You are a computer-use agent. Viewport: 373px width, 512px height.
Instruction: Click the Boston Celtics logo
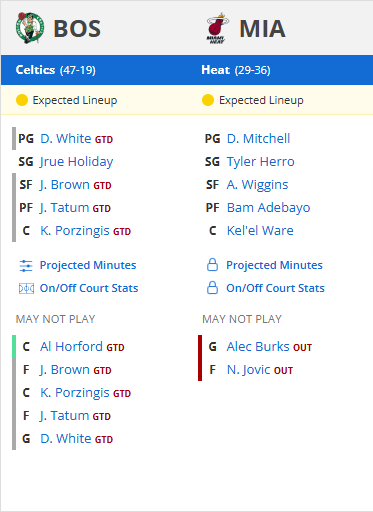click(x=30, y=28)
